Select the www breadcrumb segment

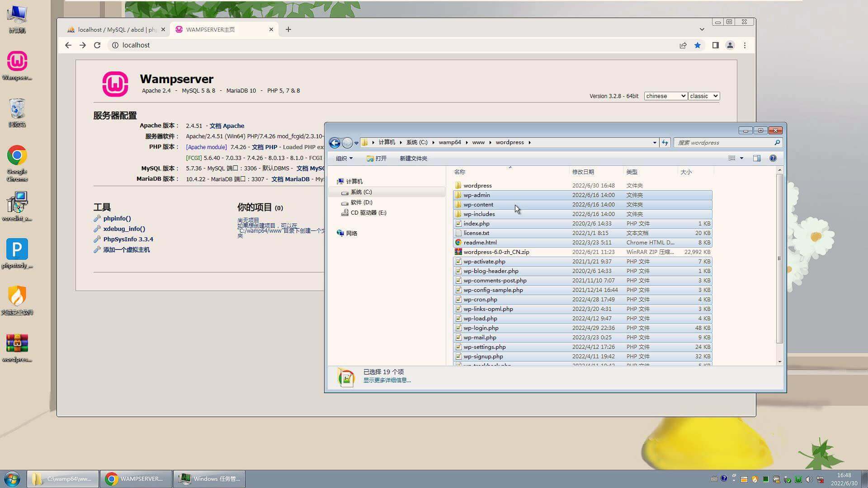tap(478, 142)
